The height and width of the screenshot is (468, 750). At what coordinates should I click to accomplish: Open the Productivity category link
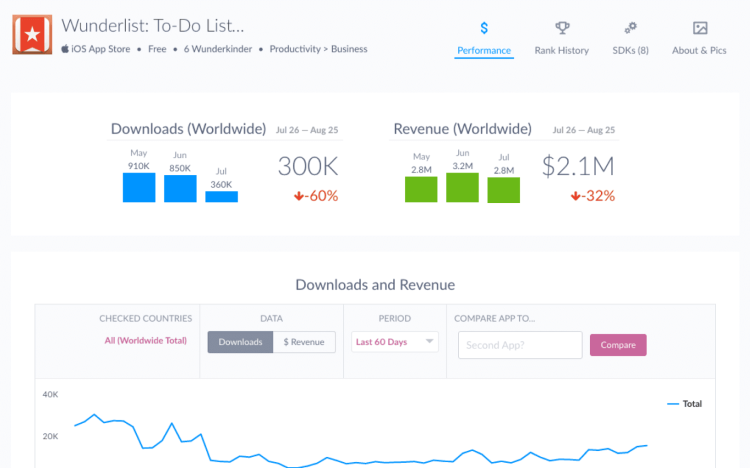295,49
